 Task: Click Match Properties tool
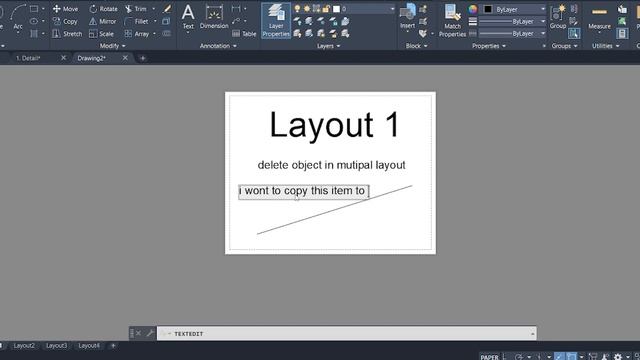[x=452, y=20]
